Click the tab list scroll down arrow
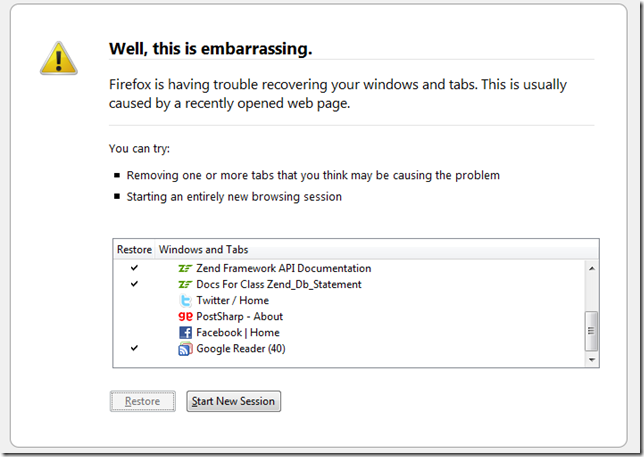 591,358
